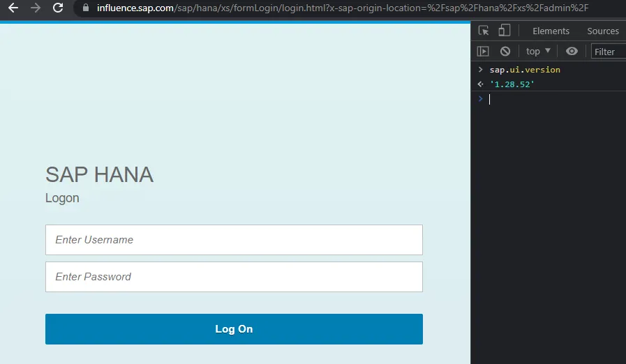Viewport: 626px width, 364px height.
Task: Click the browser forward arrow
Action: [36, 8]
